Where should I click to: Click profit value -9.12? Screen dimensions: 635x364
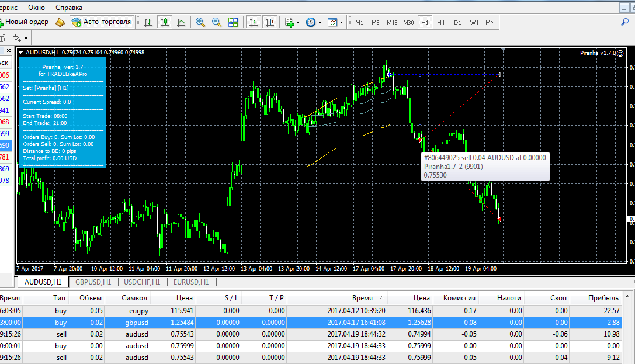point(612,358)
